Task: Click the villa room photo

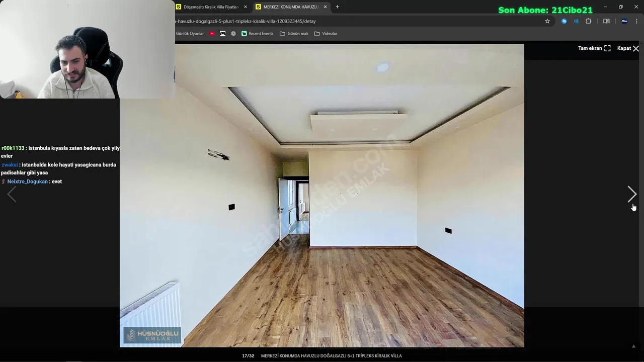Action: click(x=322, y=195)
